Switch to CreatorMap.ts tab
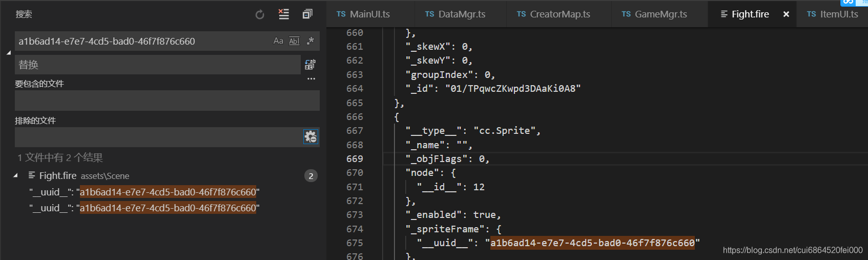Viewport: 868px width, 260px height. (x=559, y=14)
